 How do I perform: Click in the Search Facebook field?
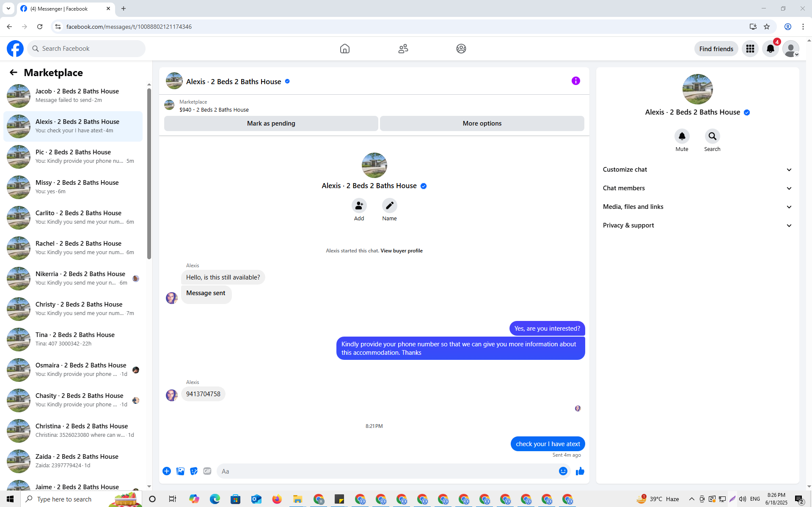click(86, 49)
